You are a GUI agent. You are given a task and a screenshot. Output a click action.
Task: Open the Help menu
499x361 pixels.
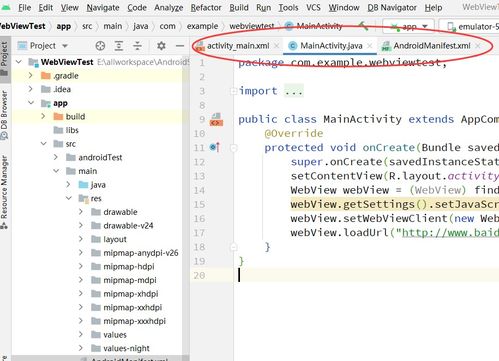click(x=433, y=7)
